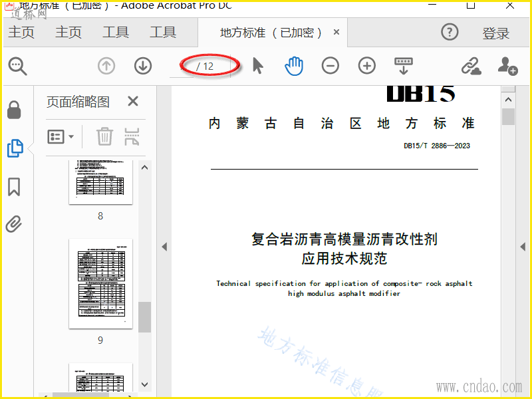This screenshot has width=532, height=399.
Task: Click the second 工具 menu item
Action: [x=163, y=32]
